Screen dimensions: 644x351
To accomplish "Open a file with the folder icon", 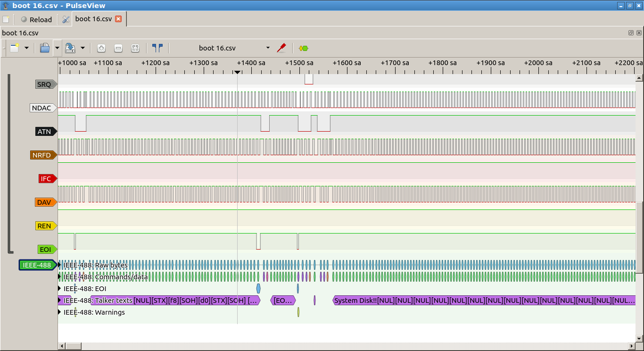I will (x=45, y=48).
